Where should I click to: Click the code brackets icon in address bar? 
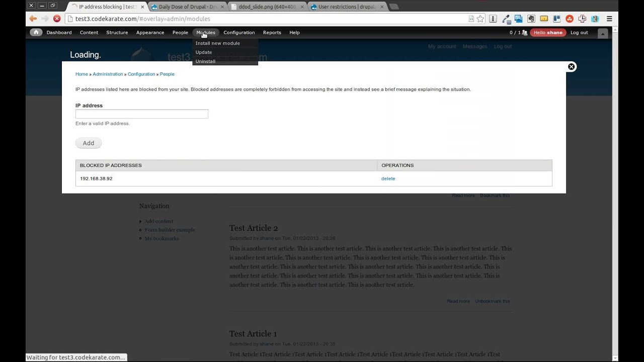coord(471,19)
